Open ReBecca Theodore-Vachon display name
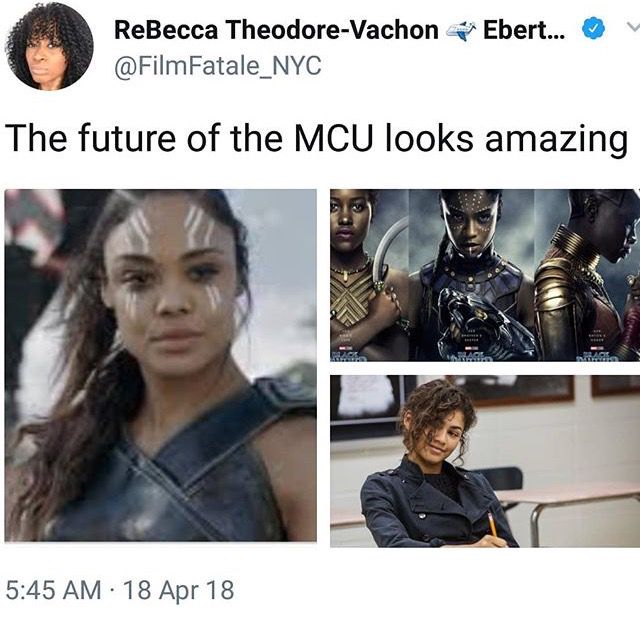Image resolution: width=640 pixels, height=621 pixels. click(276, 30)
